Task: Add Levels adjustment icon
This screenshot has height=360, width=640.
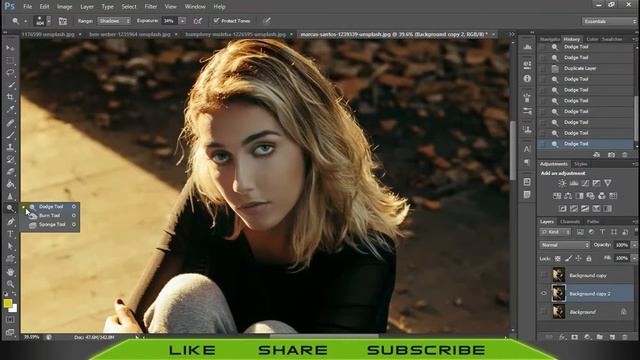Action: pos(573,183)
